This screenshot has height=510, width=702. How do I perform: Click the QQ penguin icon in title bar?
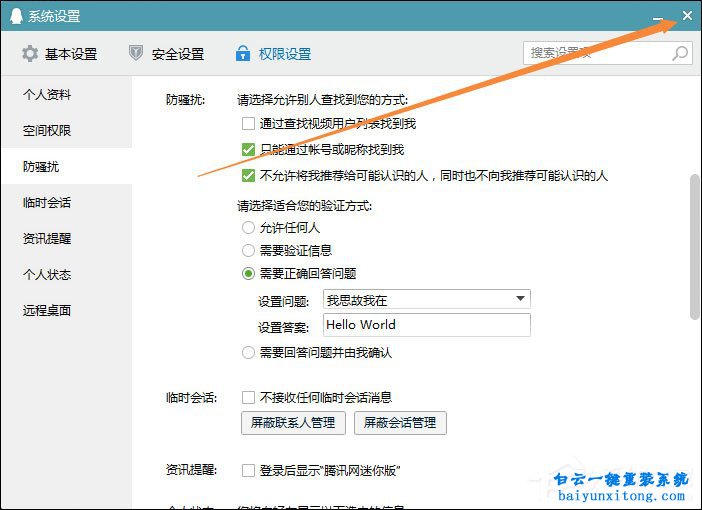pos(16,16)
